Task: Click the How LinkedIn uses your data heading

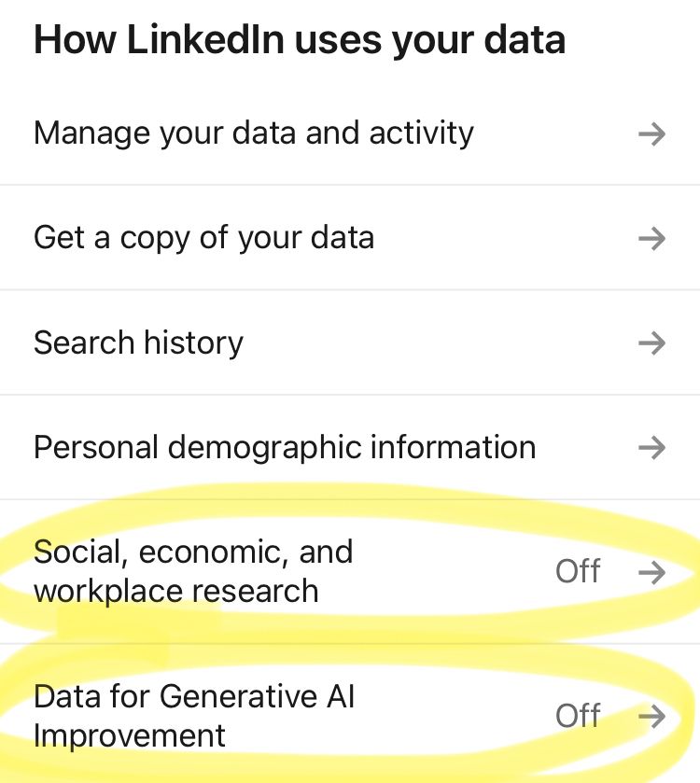Action: coord(299,39)
